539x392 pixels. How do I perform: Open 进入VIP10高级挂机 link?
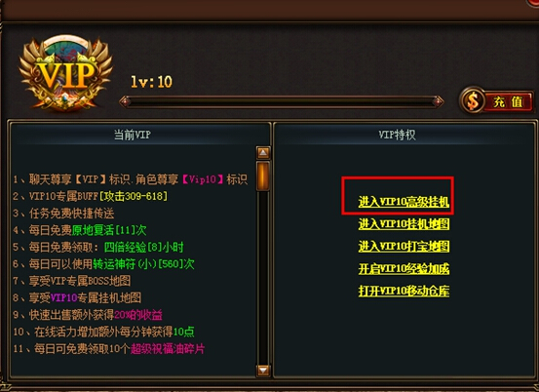pyautogui.click(x=404, y=202)
